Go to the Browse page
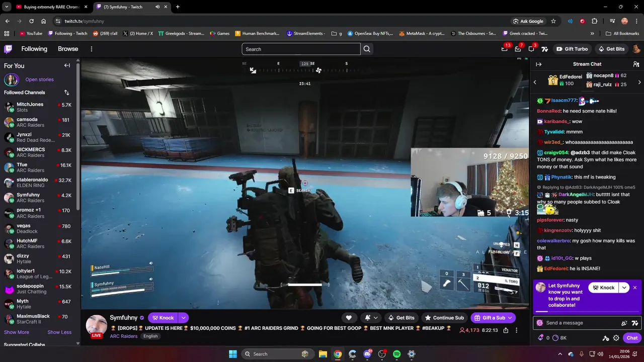 point(68,49)
